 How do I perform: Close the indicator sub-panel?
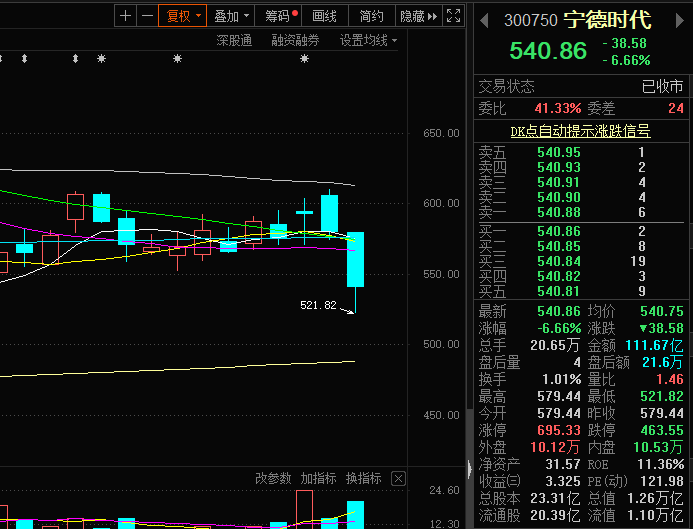398,479
